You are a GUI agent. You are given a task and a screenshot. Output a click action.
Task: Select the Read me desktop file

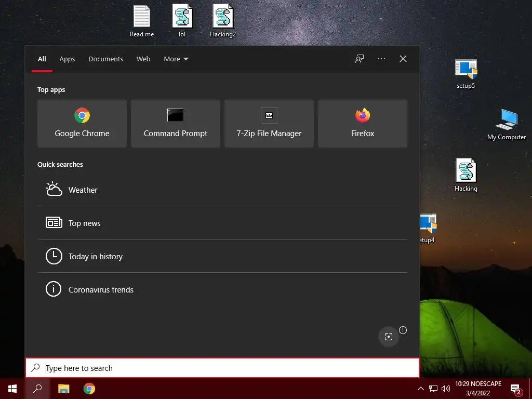(142, 21)
